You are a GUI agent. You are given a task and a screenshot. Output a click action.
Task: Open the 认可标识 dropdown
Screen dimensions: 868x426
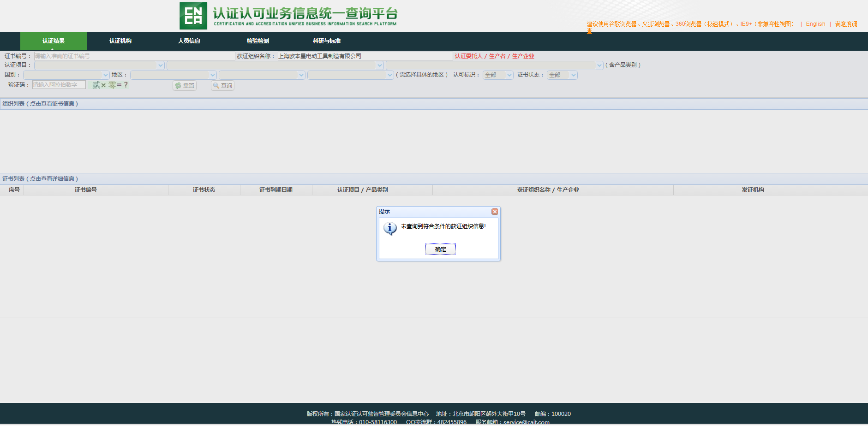pyautogui.click(x=497, y=75)
